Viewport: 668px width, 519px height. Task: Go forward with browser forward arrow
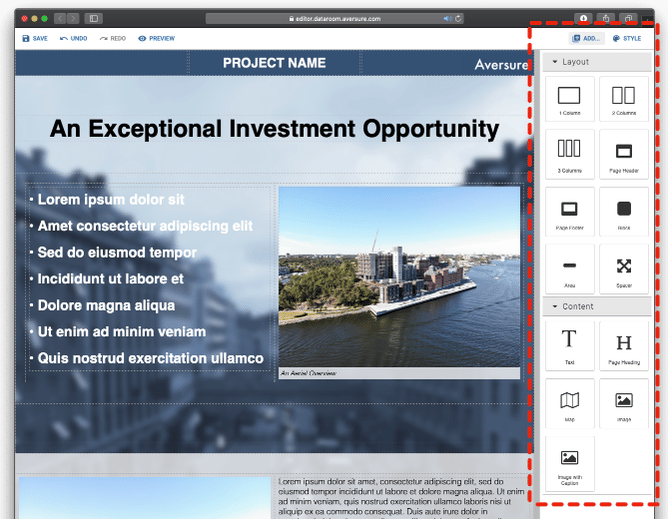tap(73, 18)
